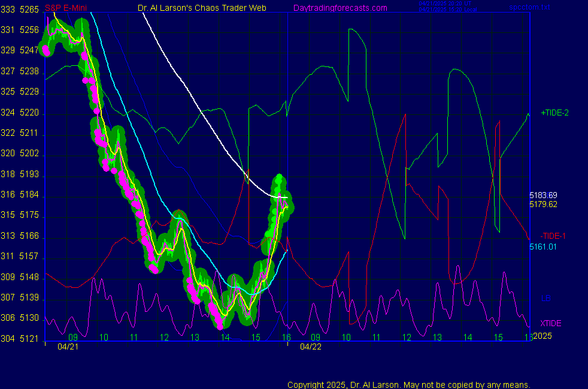Click the copyright notice text
588x389 pixels.
point(408,384)
